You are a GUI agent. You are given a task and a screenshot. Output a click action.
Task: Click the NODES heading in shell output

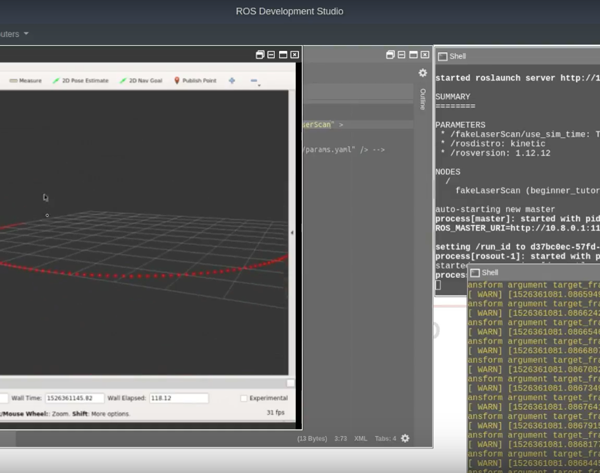click(x=448, y=172)
